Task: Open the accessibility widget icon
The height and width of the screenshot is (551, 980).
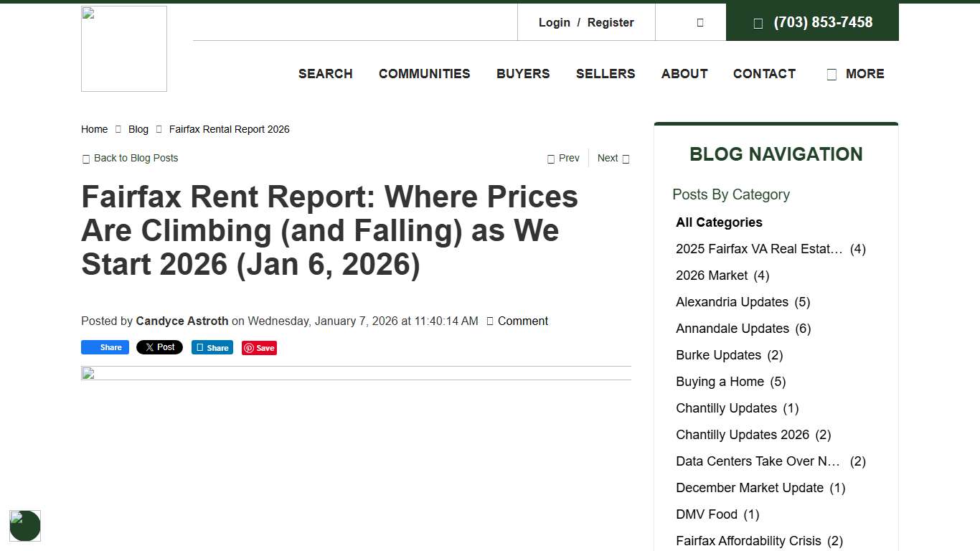Action: coord(25,525)
